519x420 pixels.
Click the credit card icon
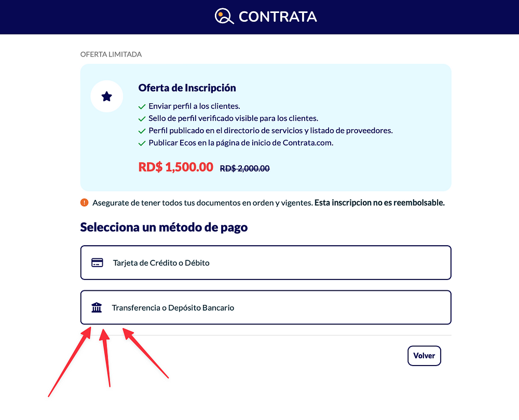[x=97, y=262]
